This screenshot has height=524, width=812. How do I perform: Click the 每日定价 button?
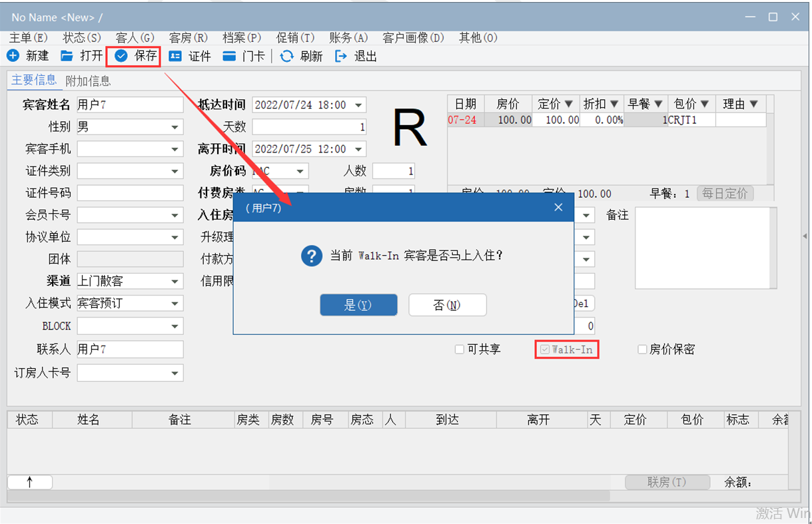point(725,193)
